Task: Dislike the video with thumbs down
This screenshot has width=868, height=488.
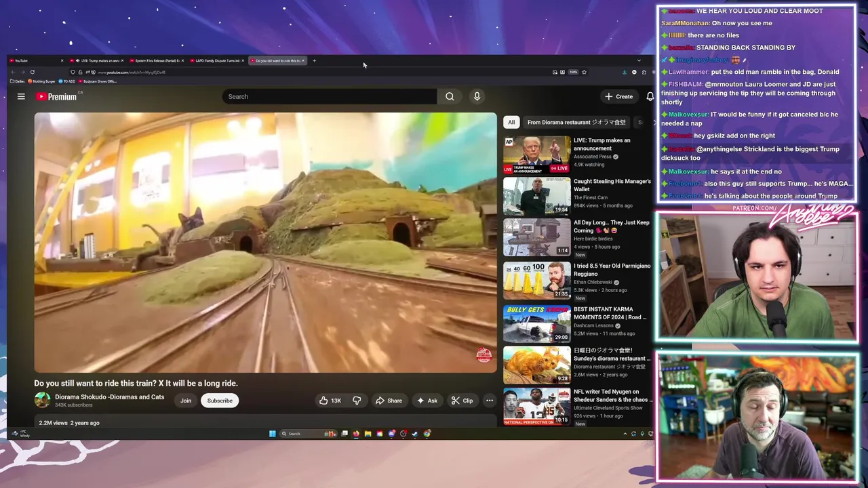Action: (357, 401)
